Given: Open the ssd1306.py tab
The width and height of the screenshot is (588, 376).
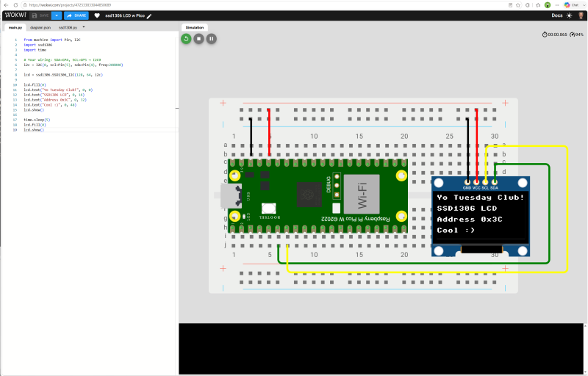Looking at the screenshot, I should tap(68, 28).
